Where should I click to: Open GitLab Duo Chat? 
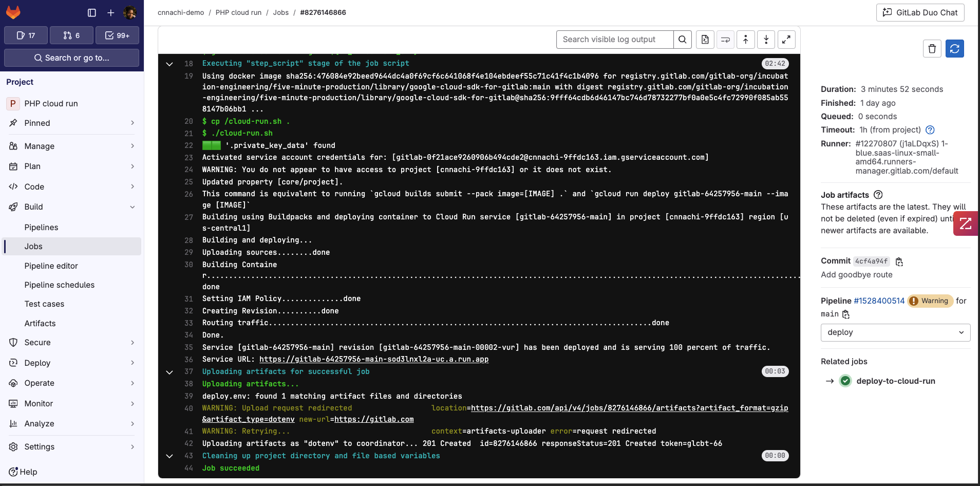920,12
